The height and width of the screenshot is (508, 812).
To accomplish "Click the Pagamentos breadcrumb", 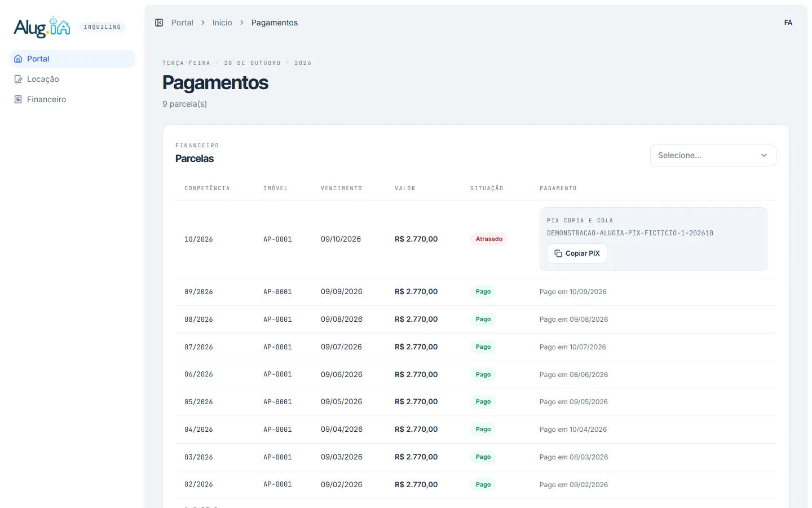I will [x=275, y=23].
